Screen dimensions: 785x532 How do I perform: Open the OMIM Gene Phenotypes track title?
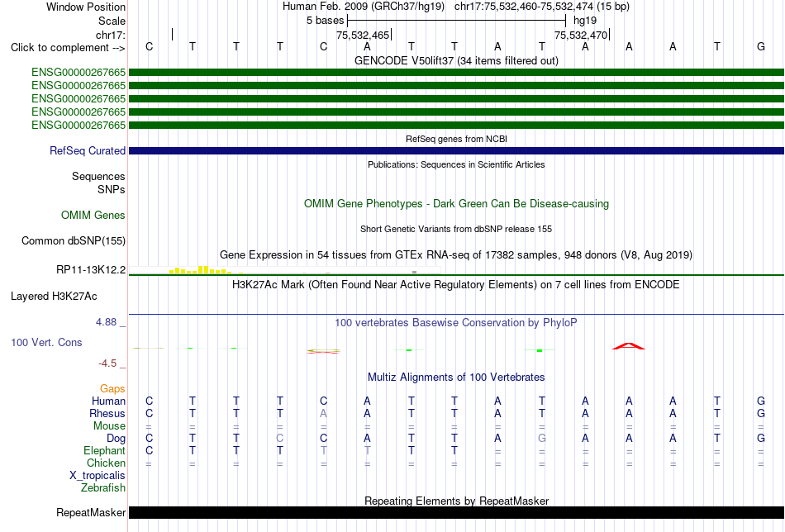456,204
